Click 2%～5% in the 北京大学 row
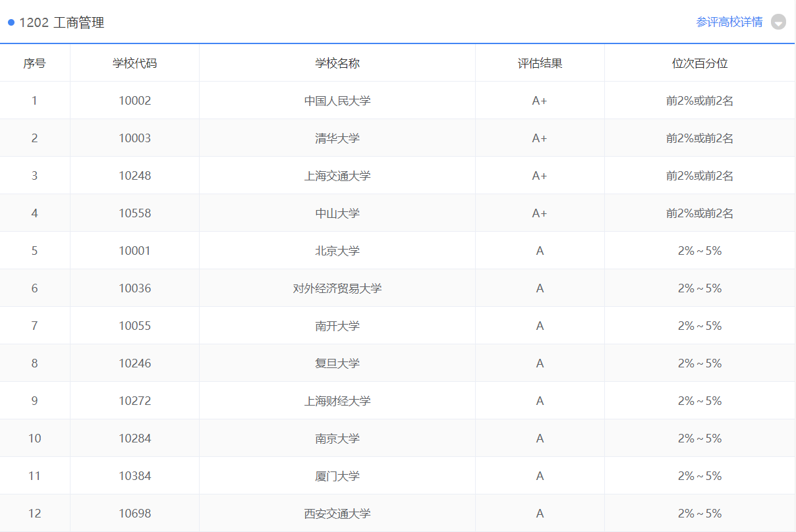Viewport: 796px width, 532px height. point(700,251)
